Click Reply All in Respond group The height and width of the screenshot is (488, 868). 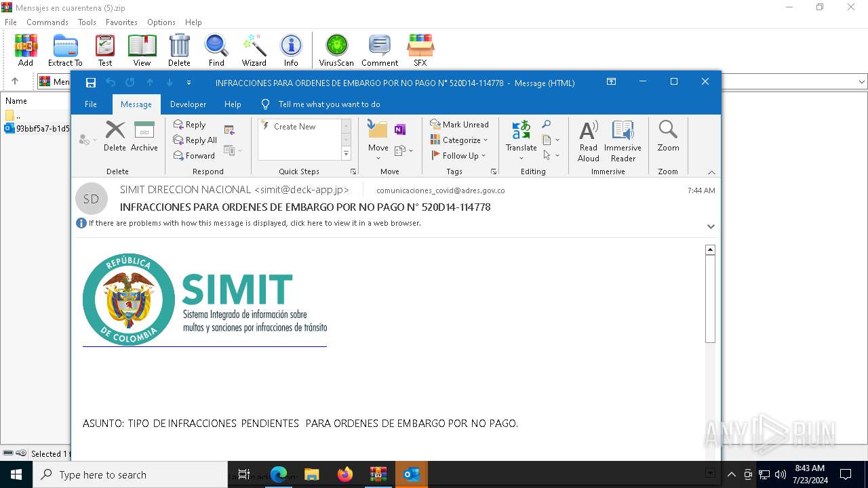[195, 140]
